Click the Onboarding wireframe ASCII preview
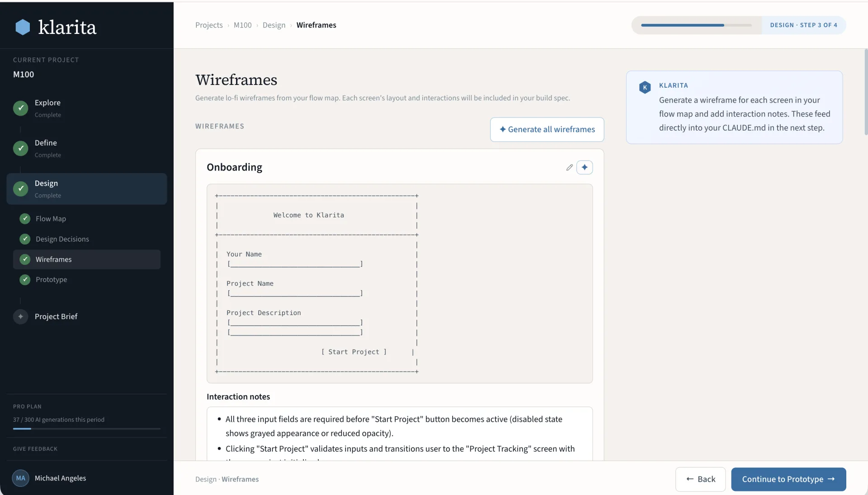The width and height of the screenshot is (868, 495). pyautogui.click(x=400, y=283)
